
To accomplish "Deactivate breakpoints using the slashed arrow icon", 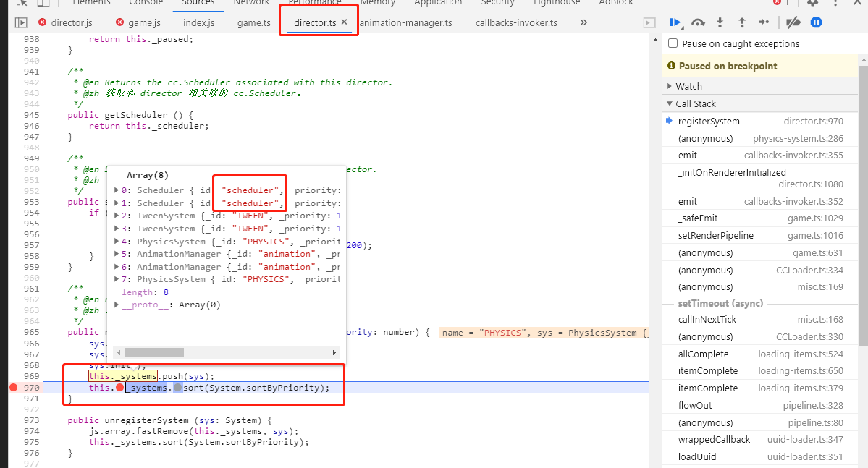I will coord(793,22).
